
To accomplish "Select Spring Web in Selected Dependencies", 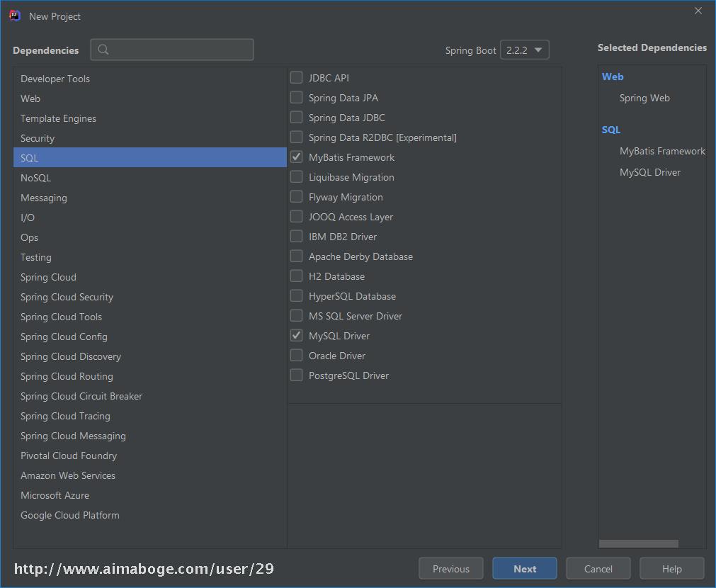I will point(644,98).
